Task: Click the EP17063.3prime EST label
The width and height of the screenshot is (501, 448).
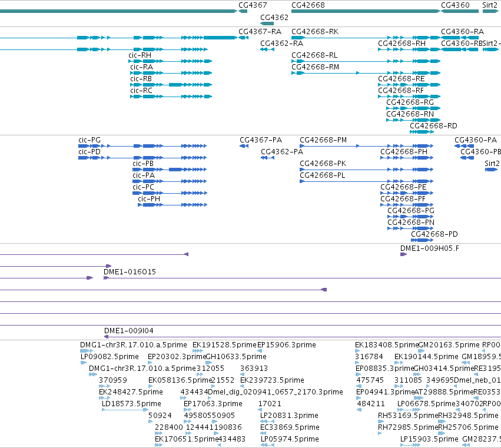Action: click(213, 404)
